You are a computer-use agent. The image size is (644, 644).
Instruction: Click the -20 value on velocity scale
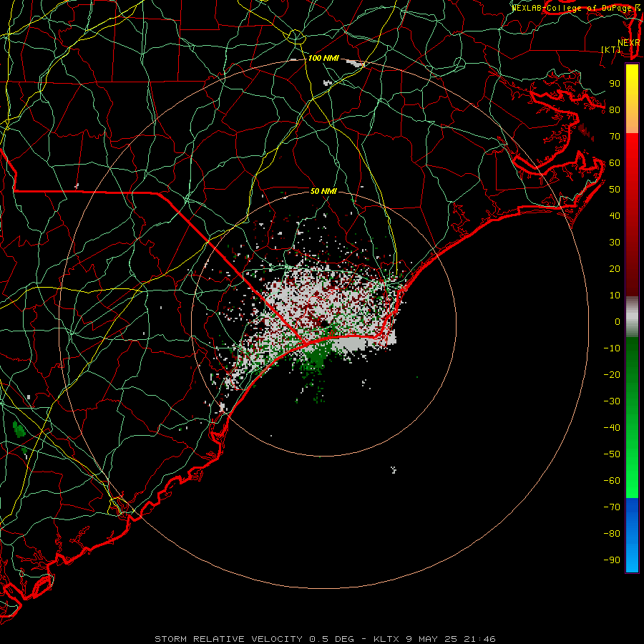(612, 375)
